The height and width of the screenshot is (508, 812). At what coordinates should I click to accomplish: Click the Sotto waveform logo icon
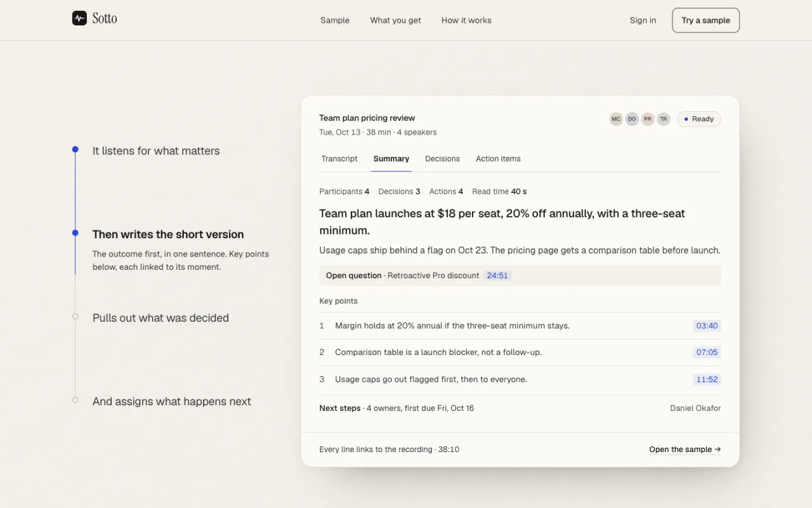[79, 18]
